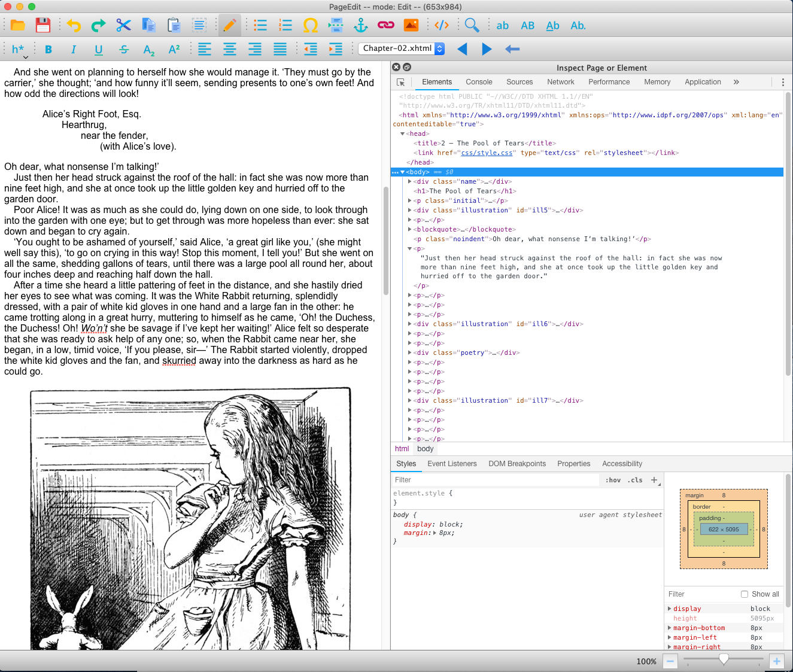The height and width of the screenshot is (672, 793).
Task: Expand the blockquote node
Action: pyautogui.click(x=410, y=229)
